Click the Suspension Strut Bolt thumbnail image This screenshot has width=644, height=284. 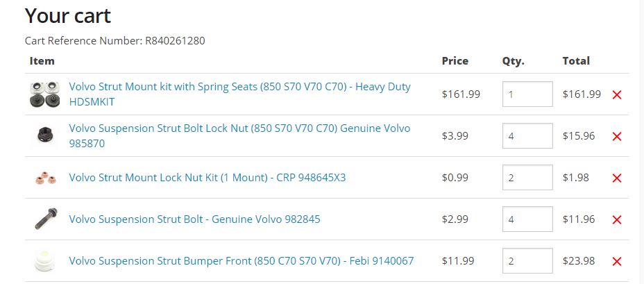click(x=42, y=219)
